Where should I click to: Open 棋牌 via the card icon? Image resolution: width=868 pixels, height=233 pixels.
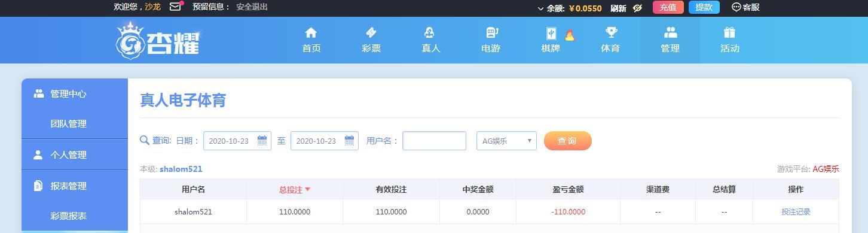click(551, 33)
